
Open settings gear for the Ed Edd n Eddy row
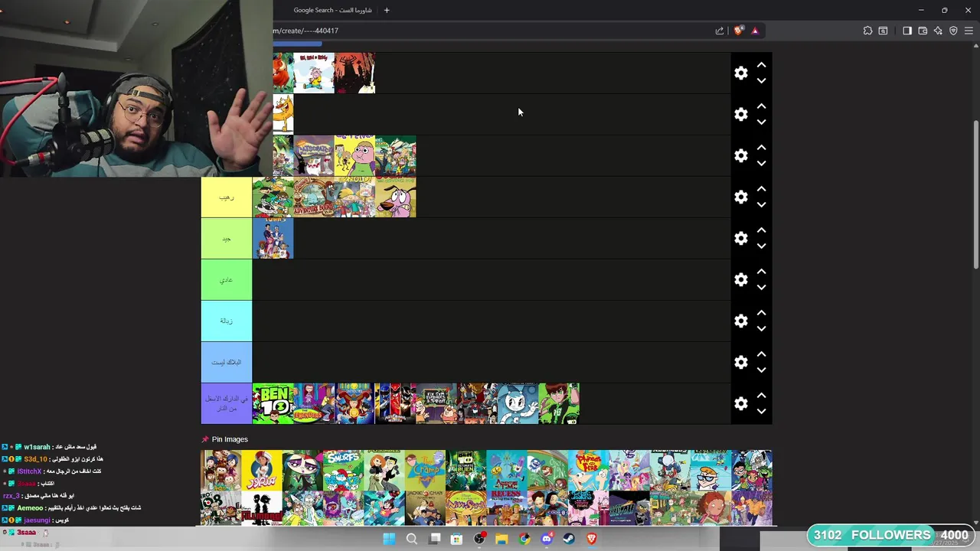(x=740, y=73)
